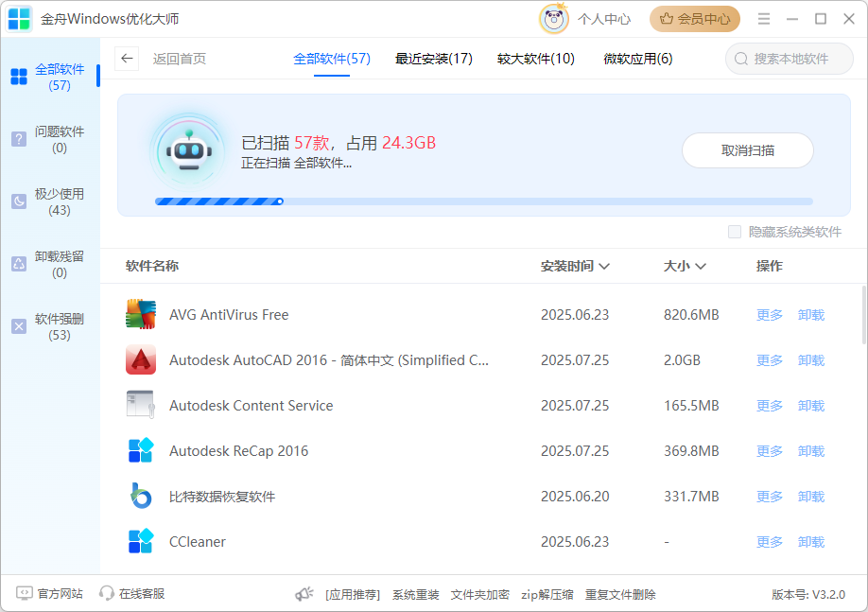Viewport: 868px width, 612px height.
Task: Click the 2025.06.20 install date cell
Action: click(x=575, y=497)
